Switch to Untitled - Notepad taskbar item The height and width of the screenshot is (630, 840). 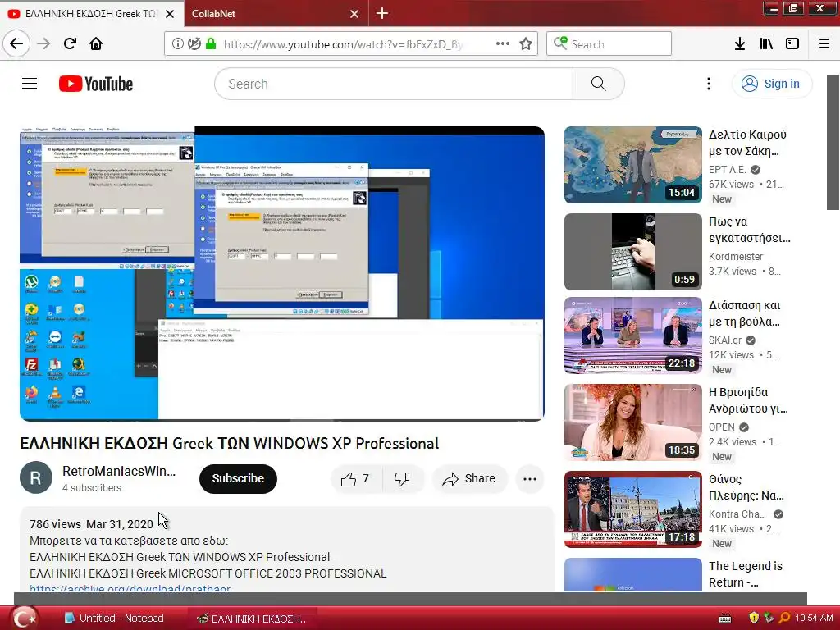114,619
